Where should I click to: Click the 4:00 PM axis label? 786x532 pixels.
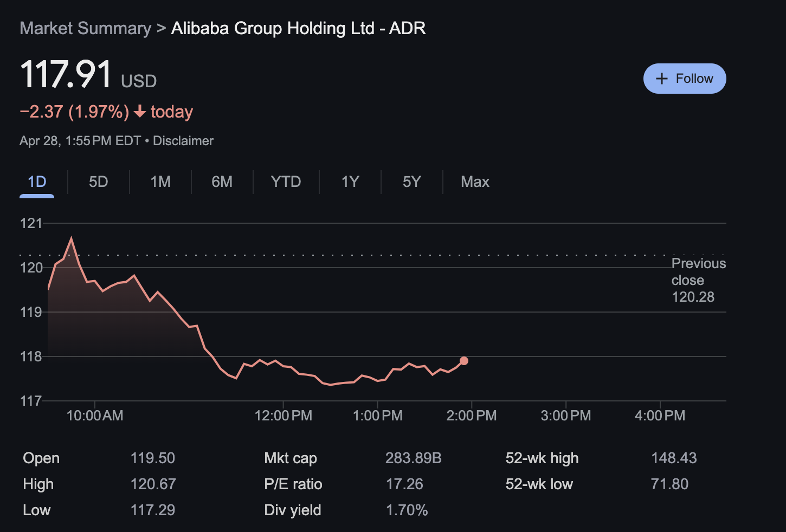[660, 416]
